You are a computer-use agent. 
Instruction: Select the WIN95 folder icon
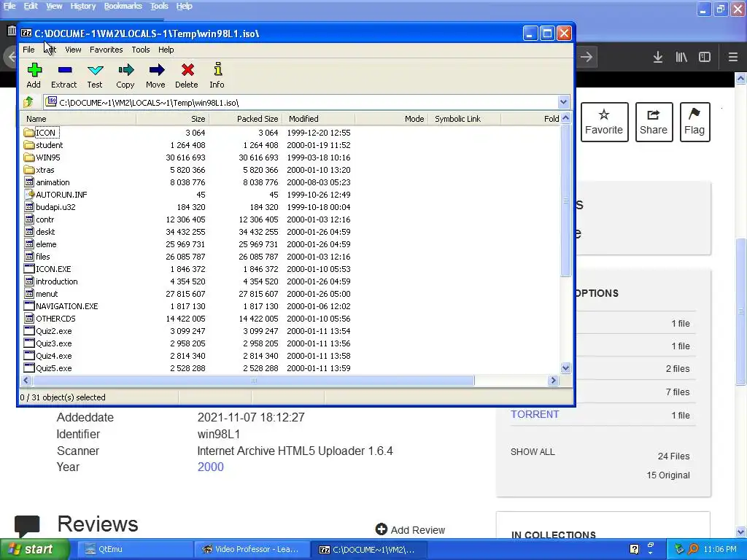[29, 157]
